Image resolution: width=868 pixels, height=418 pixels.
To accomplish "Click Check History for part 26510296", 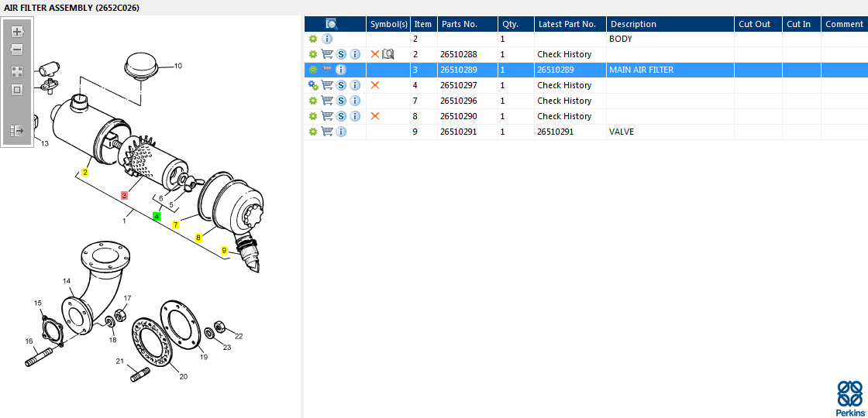I will click(564, 101).
